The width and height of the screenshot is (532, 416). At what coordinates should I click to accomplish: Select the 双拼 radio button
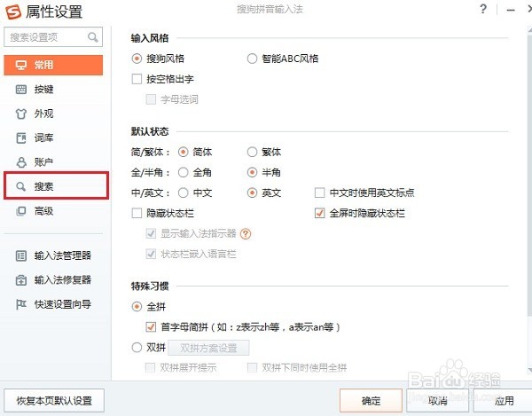[x=137, y=348]
